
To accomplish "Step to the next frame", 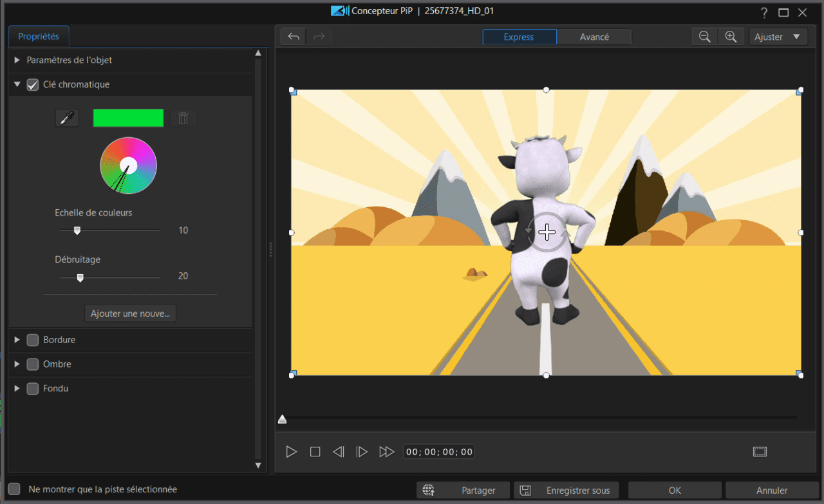I will click(x=362, y=452).
